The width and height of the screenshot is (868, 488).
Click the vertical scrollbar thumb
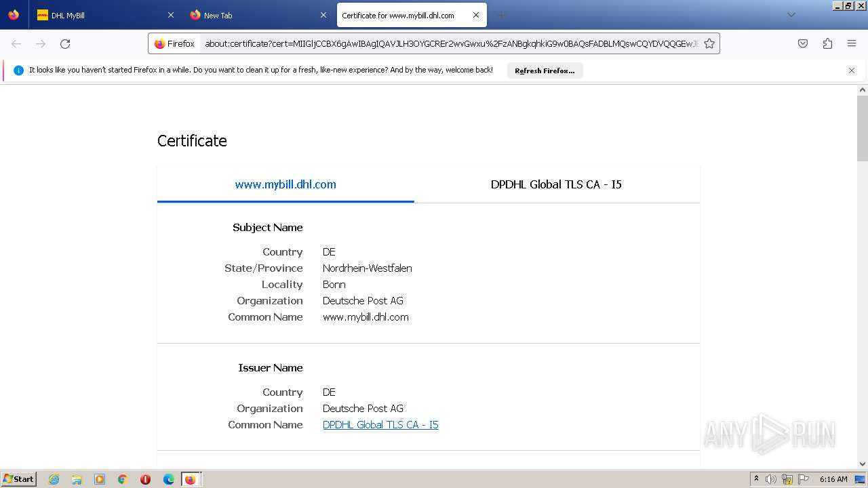(863, 128)
